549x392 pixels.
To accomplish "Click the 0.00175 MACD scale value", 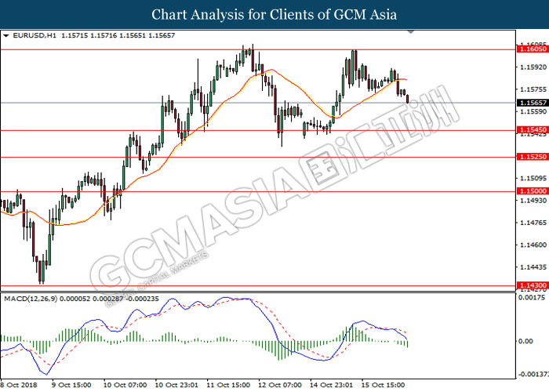I will (532, 298).
